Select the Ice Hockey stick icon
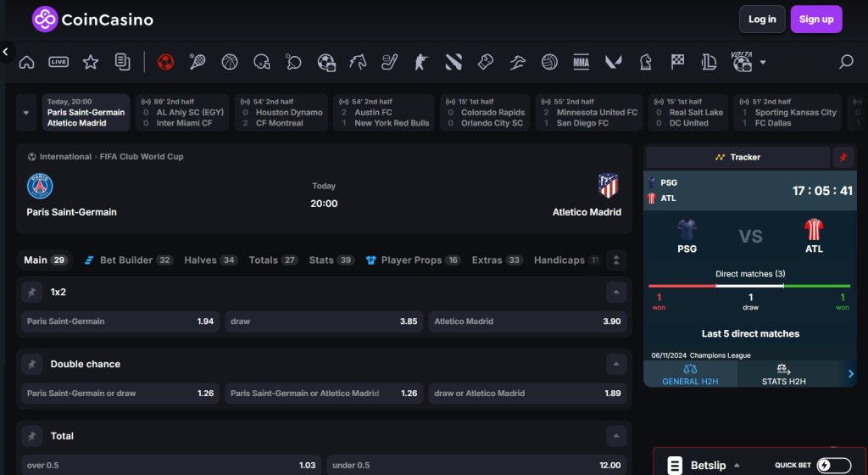868x475 pixels. [389, 62]
